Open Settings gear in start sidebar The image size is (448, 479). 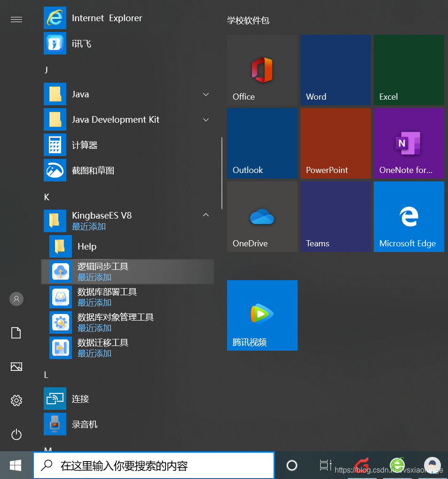click(x=16, y=400)
